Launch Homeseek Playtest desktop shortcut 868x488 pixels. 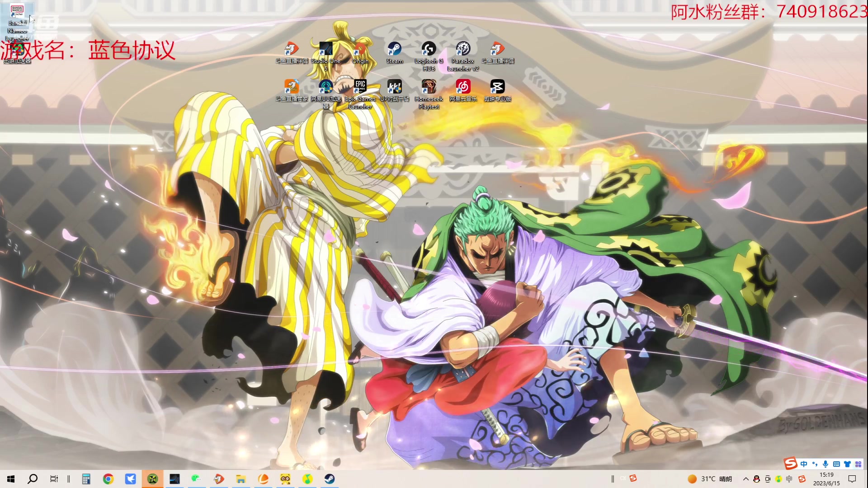(429, 94)
